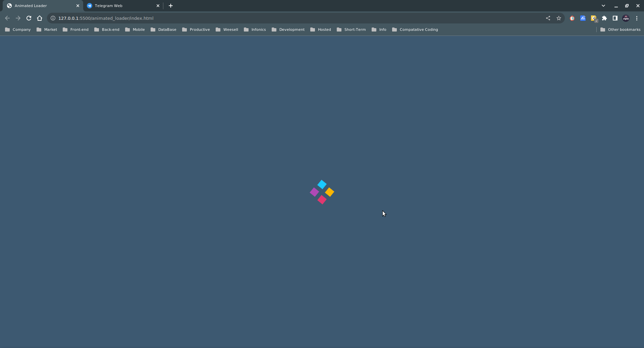644x348 pixels.
Task: Click the site info icon in address bar
Action: coord(53,18)
